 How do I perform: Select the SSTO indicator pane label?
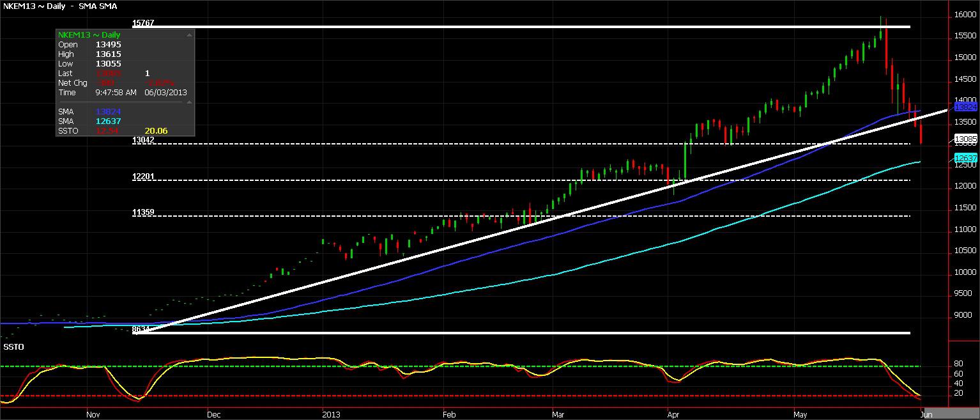[x=13, y=346]
